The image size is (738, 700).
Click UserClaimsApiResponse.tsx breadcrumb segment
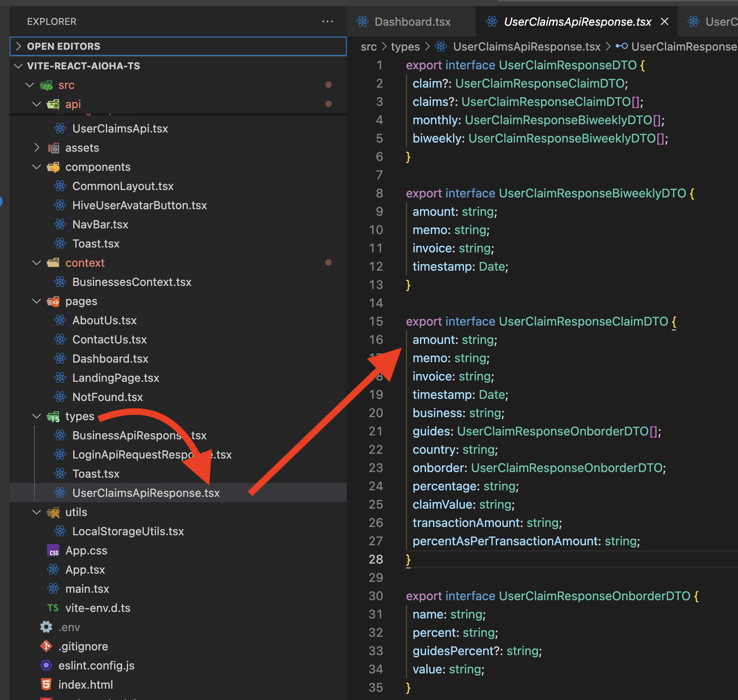[x=527, y=47]
